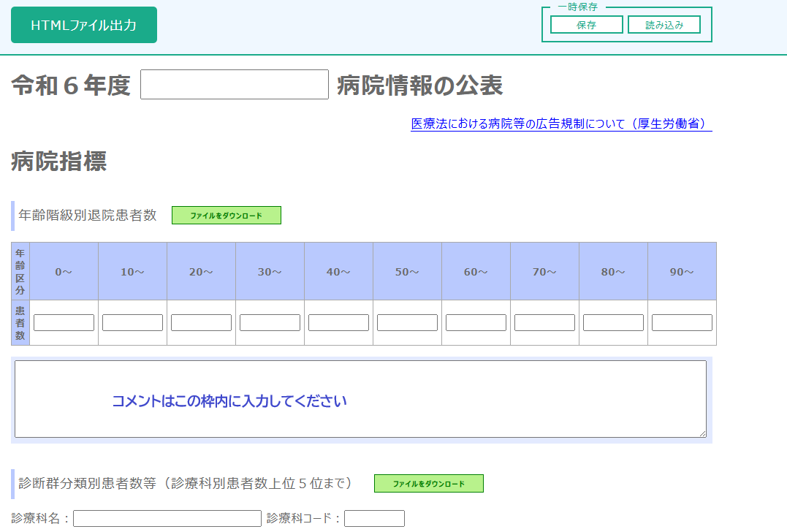
Task: Click the patient count field under 0〜
Action: click(x=64, y=322)
